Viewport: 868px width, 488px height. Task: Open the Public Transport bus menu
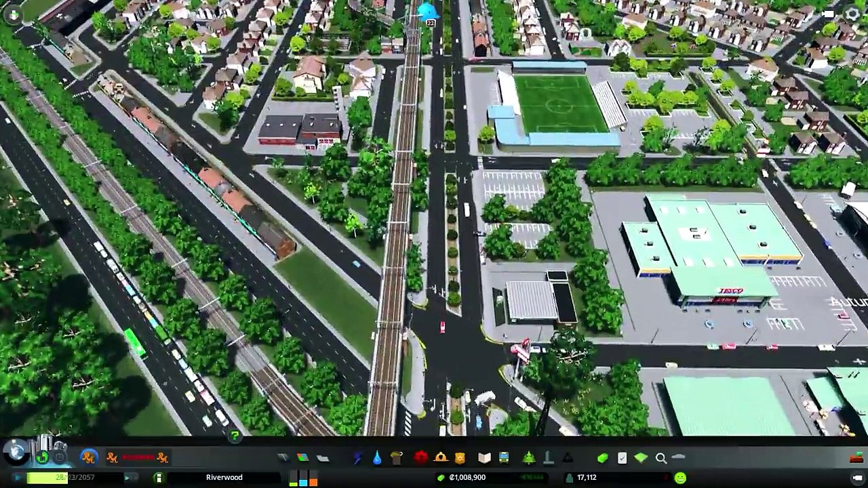click(504, 458)
